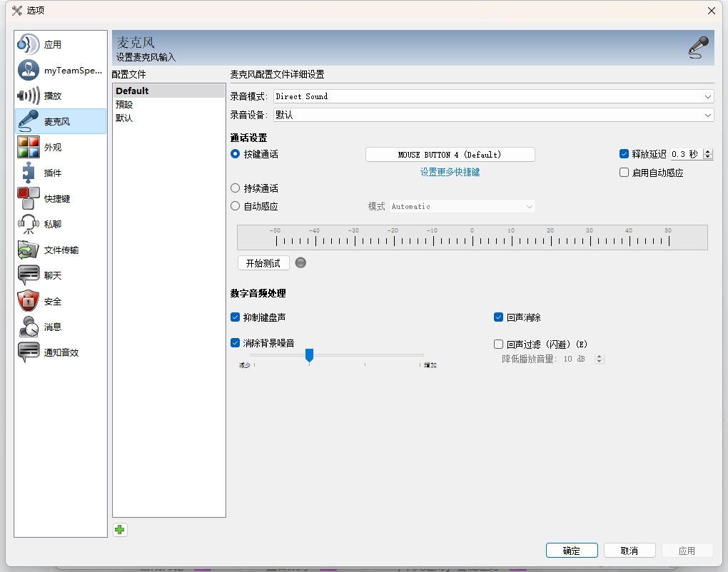Open the 录音设备 dropdown
The width and height of the screenshot is (728, 572).
pos(493,115)
